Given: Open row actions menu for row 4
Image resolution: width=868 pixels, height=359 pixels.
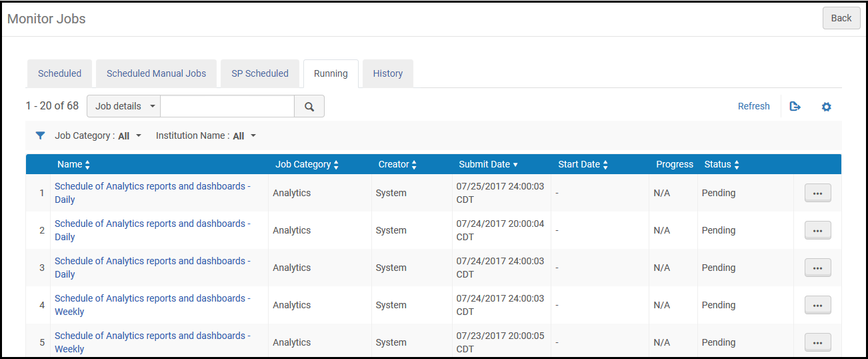Looking at the screenshot, I should [818, 305].
